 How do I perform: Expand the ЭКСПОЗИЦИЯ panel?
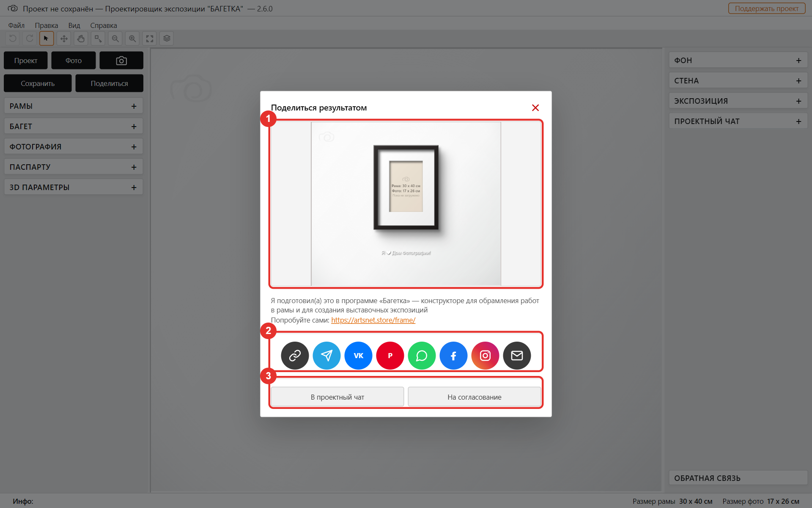738,101
